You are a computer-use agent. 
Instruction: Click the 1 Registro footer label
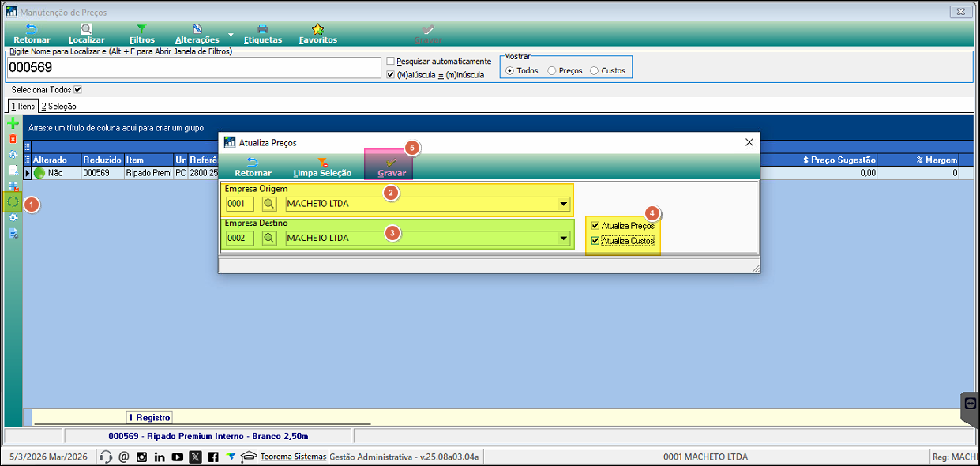click(x=149, y=417)
